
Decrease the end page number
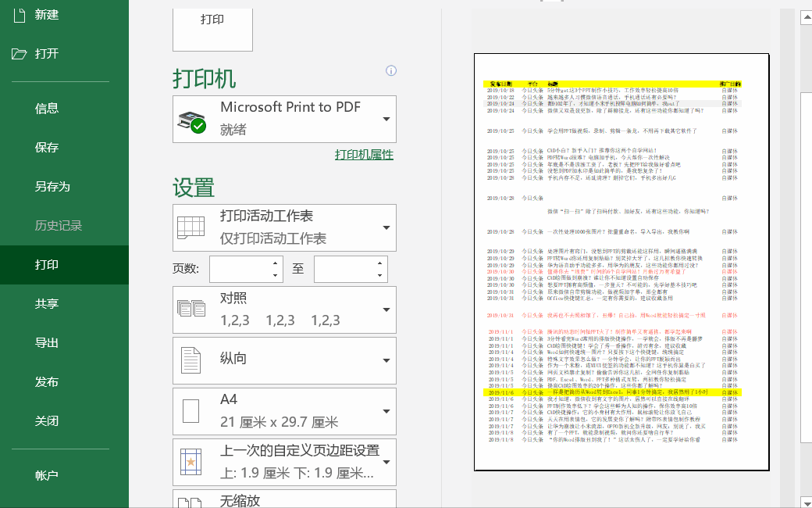pyautogui.click(x=380, y=275)
